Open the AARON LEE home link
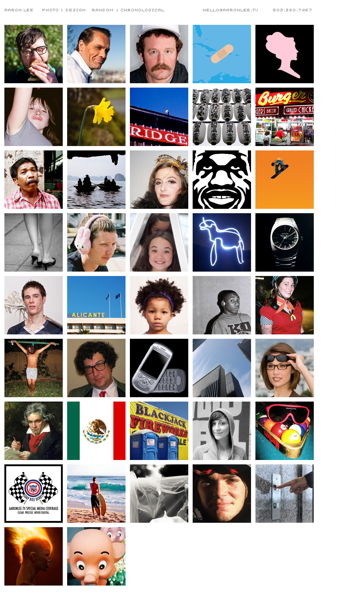The width and height of the screenshot is (364, 599). click(x=19, y=10)
